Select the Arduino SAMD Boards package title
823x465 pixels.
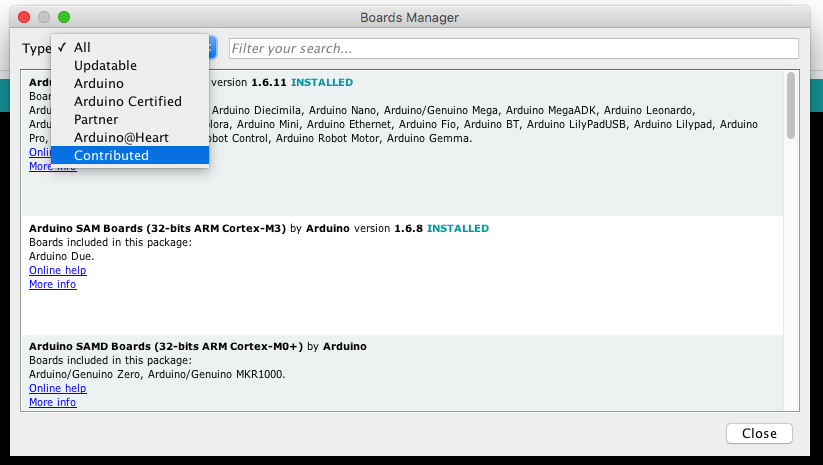click(166, 346)
